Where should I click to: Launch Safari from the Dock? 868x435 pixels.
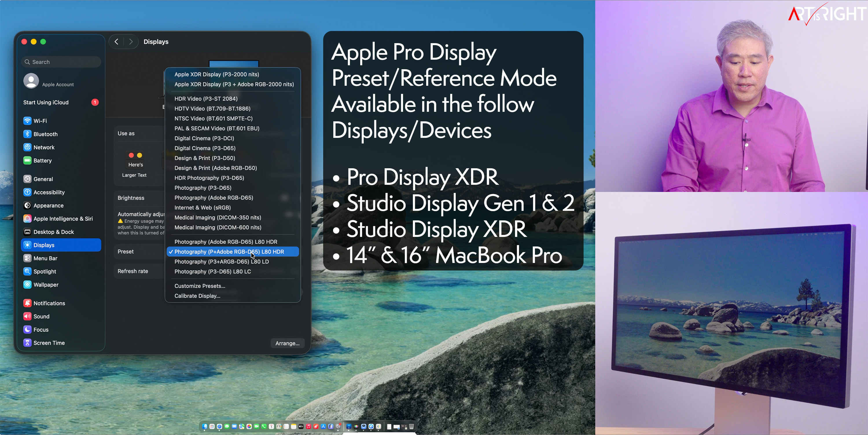point(220,427)
